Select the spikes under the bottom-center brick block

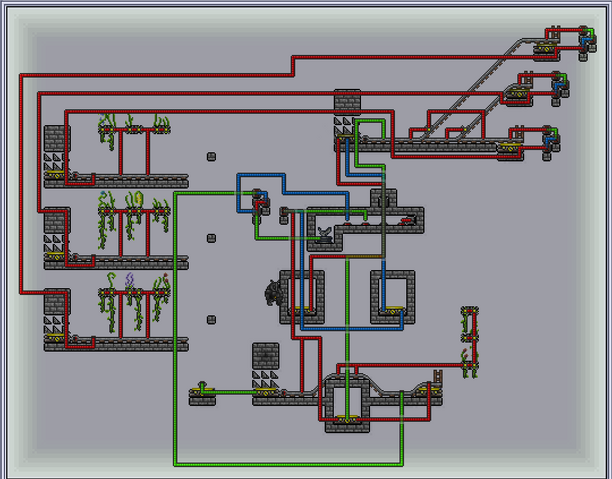[x=265, y=379]
